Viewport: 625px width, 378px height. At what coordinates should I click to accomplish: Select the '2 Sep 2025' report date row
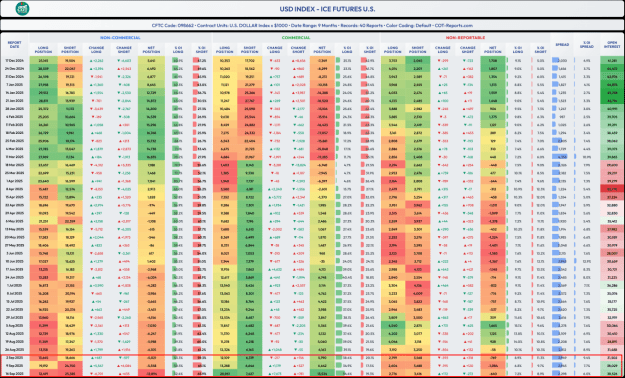[x=313, y=358]
